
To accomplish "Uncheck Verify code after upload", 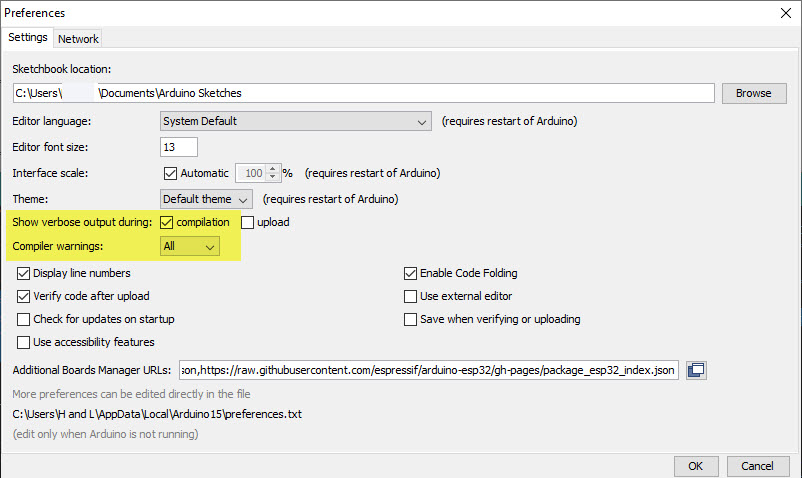I will point(24,296).
